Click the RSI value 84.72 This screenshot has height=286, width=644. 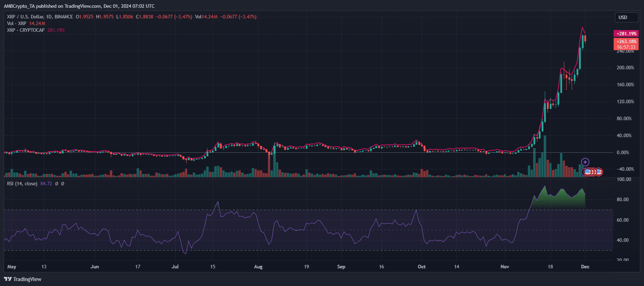46,183
